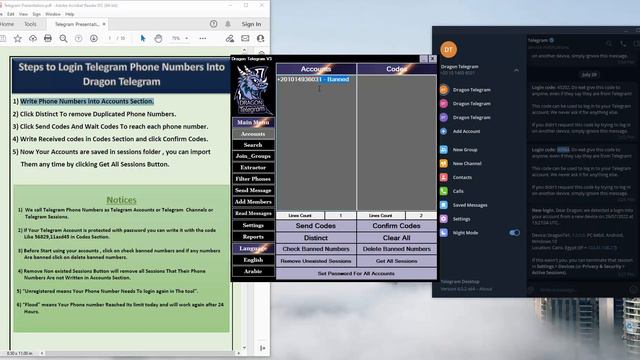Open Settings in Telegram menu
The image size is (640, 360).
(x=461, y=219)
